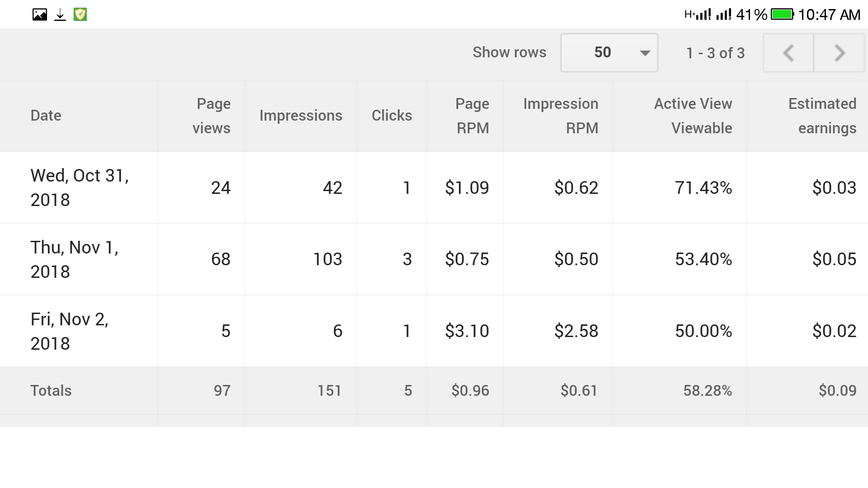
Task: Select the Fri, Nov 2, 2018 row
Action: tap(434, 331)
